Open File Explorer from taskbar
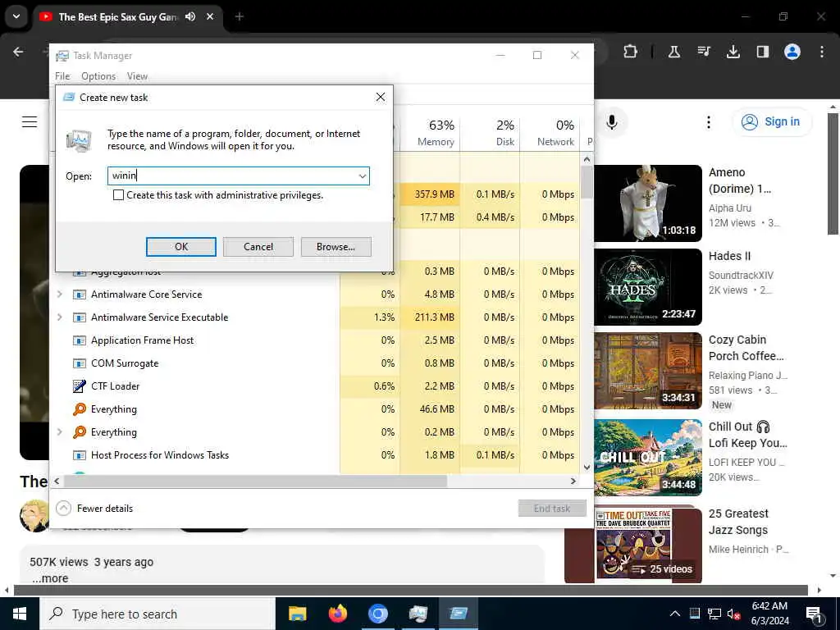The height and width of the screenshot is (630, 840). tap(297, 614)
